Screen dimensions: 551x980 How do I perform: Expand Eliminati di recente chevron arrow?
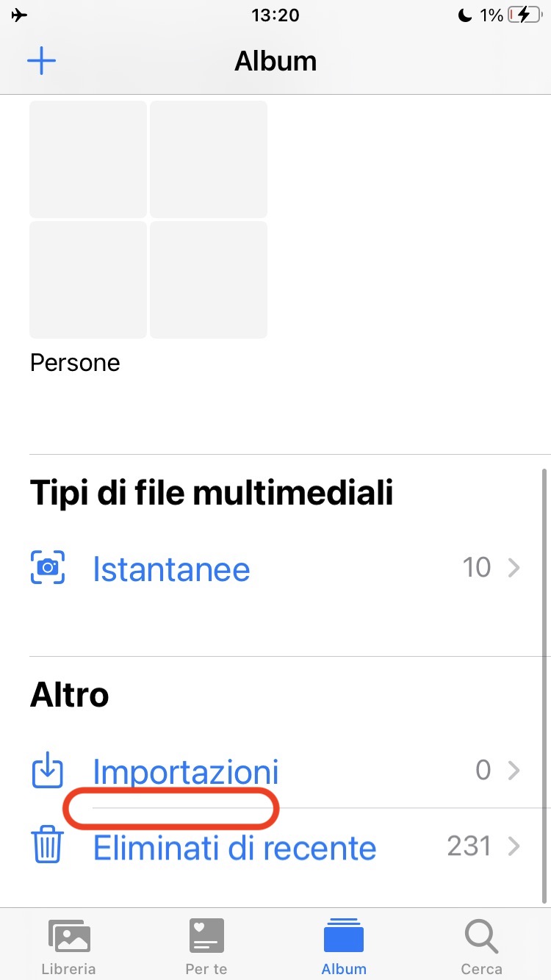[x=514, y=846]
